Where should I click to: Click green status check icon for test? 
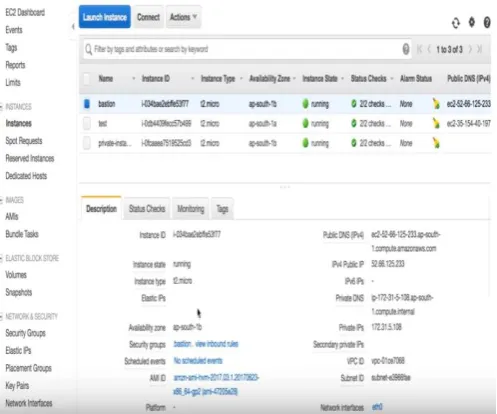pos(354,123)
